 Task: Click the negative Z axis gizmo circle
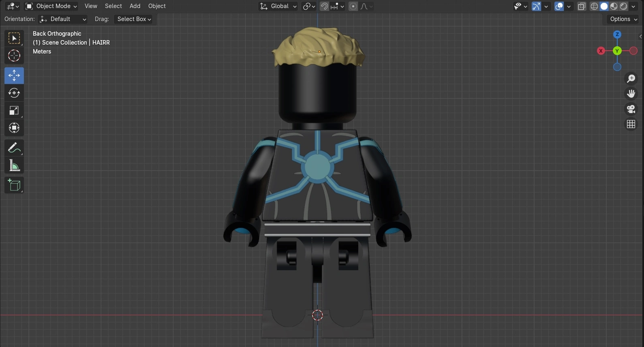[617, 67]
